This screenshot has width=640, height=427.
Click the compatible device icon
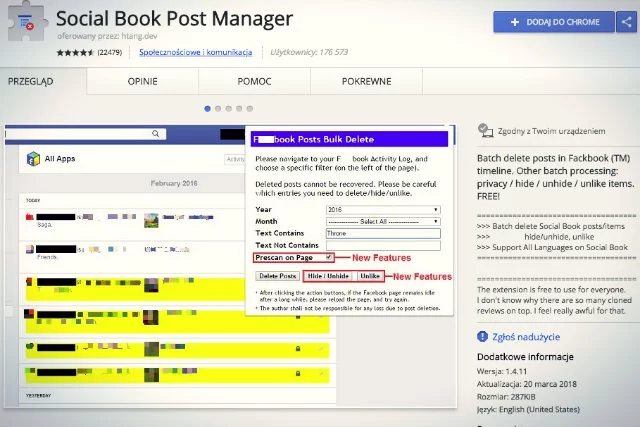point(485,131)
